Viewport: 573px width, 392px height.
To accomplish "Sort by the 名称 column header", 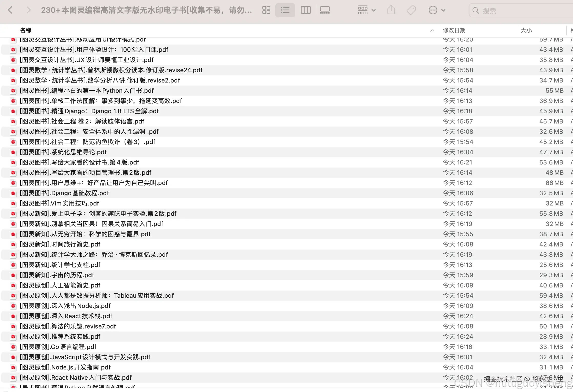I will coord(26,30).
